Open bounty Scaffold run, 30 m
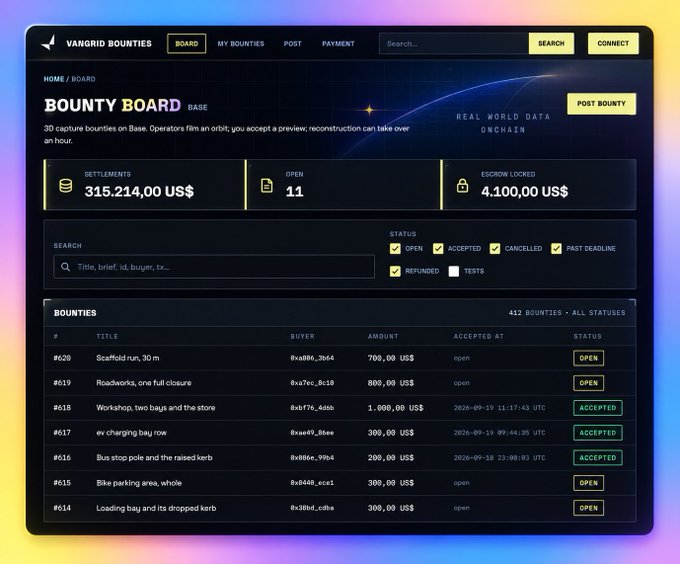The width and height of the screenshot is (680, 564). point(128,358)
